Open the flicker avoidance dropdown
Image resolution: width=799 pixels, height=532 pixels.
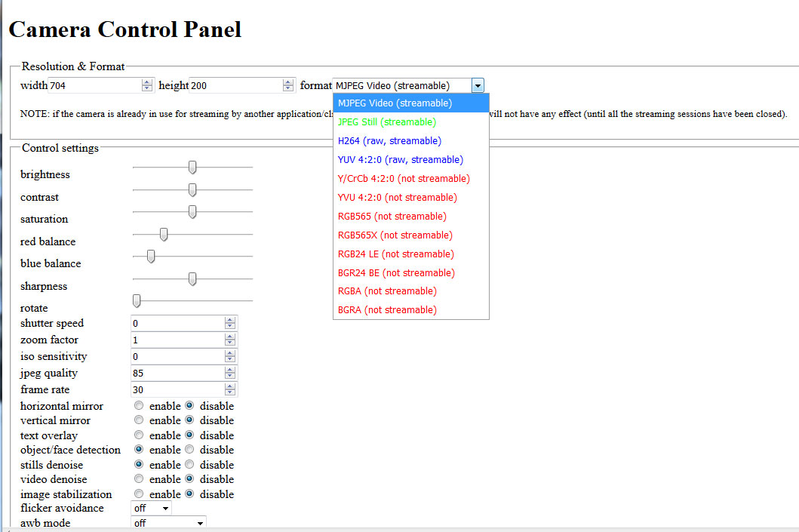[x=152, y=508]
